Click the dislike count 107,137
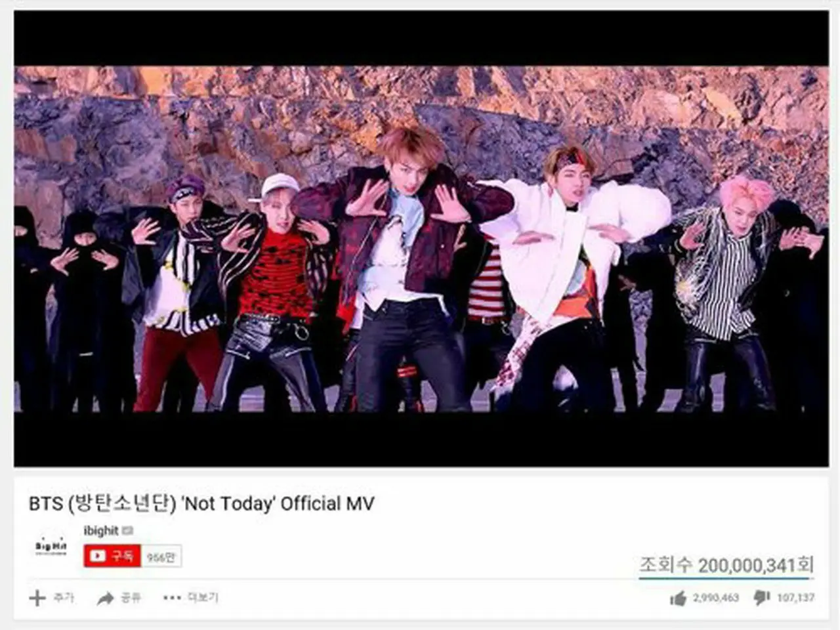 tap(795, 598)
